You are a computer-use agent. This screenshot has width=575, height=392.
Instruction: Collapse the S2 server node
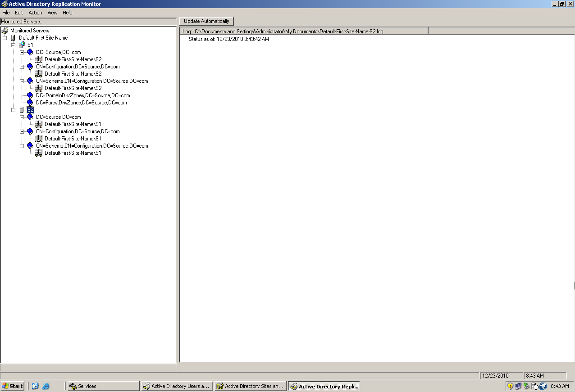13,110
